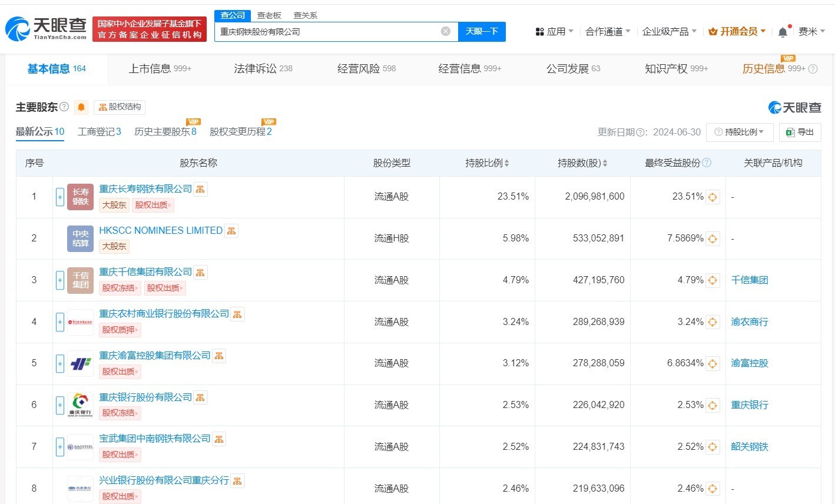Expand row for 重庆渝富控股集团
This screenshot has width=835, height=504.
[60, 364]
